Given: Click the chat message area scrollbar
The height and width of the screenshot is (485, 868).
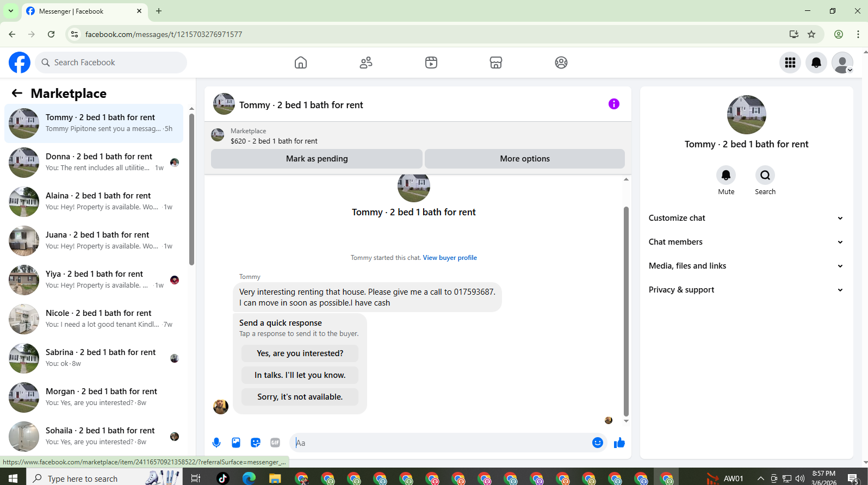Looking at the screenshot, I should point(626,311).
